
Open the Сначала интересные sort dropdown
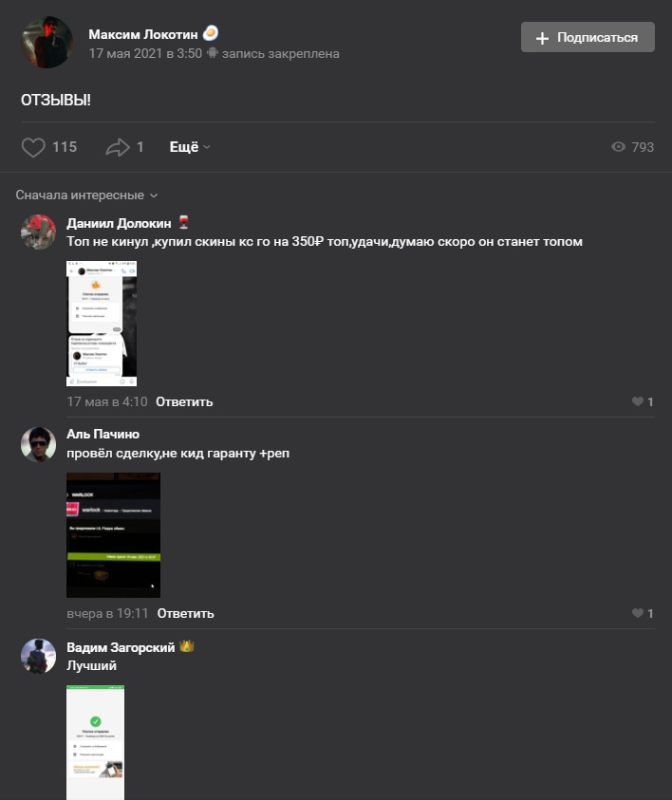86,195
